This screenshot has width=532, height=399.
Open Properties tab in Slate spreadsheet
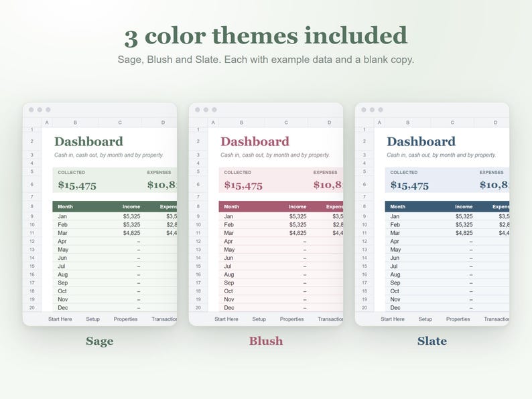tap(458, 319)
